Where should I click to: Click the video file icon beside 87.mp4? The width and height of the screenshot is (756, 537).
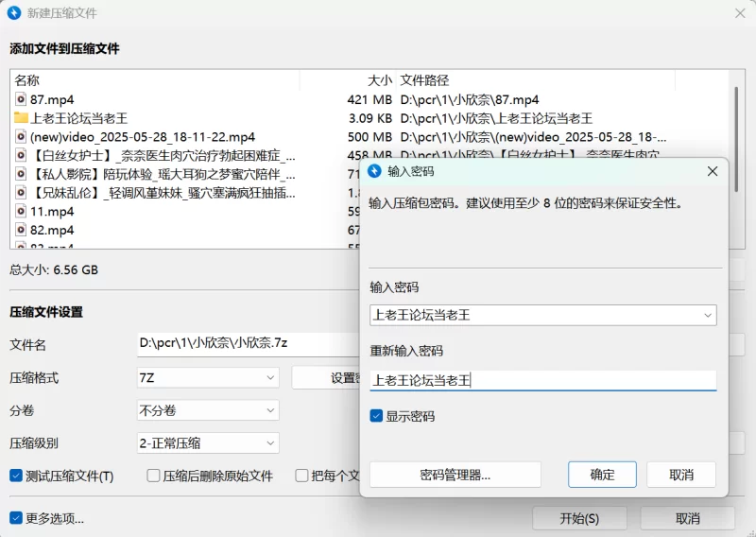point(21,99)
